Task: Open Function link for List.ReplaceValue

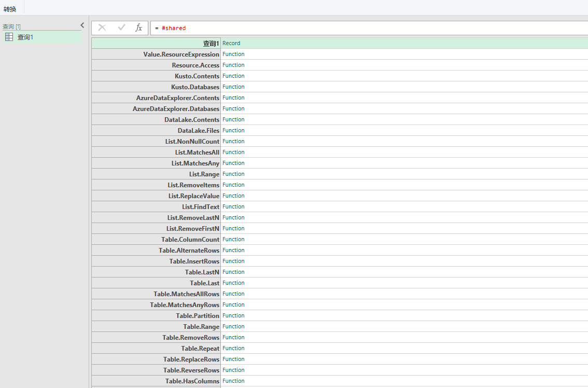Action: (x=233, y=196)
